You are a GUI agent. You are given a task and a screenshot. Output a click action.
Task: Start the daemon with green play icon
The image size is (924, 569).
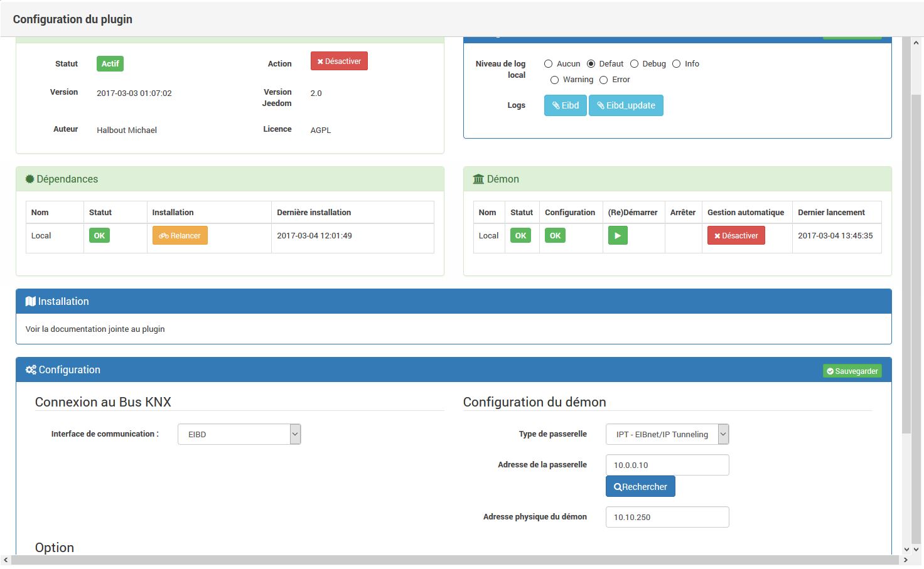click(x=618, y=236)
